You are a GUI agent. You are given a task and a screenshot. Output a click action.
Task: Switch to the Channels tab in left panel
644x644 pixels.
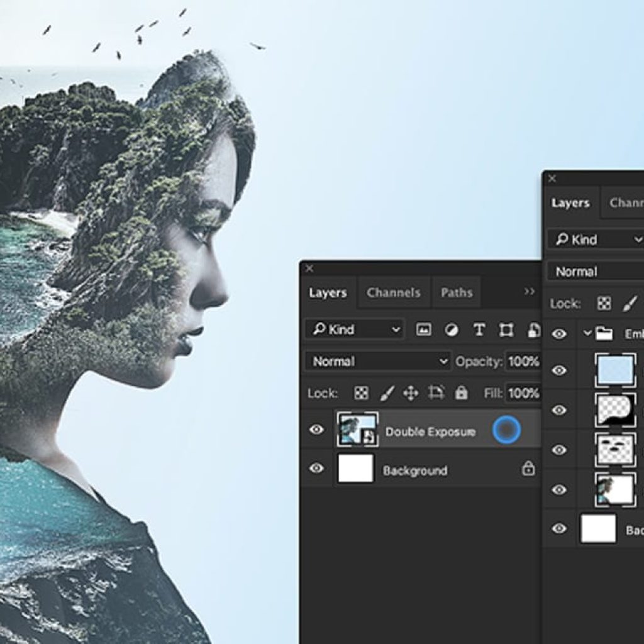[x=394, y=292]
